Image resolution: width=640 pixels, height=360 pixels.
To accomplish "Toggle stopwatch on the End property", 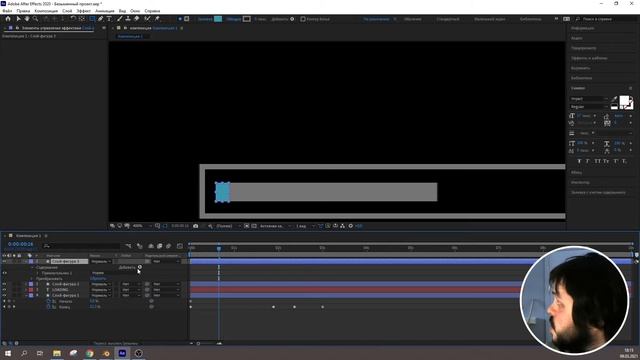I will coord(49,307).
